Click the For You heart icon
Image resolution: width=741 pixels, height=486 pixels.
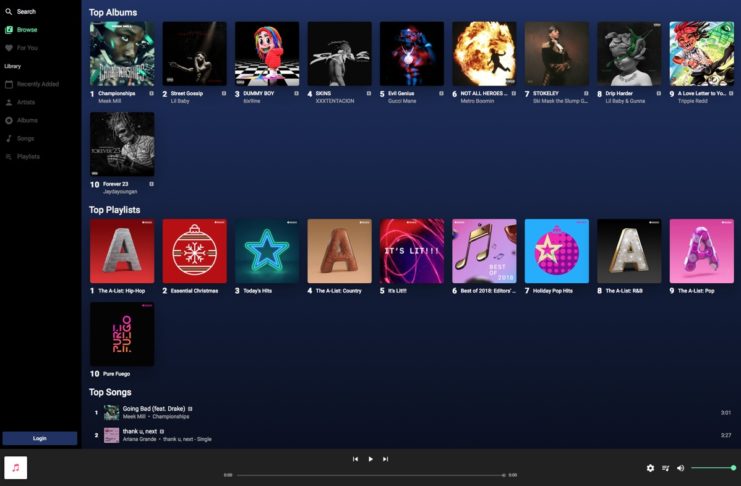[x=9, y=48]
